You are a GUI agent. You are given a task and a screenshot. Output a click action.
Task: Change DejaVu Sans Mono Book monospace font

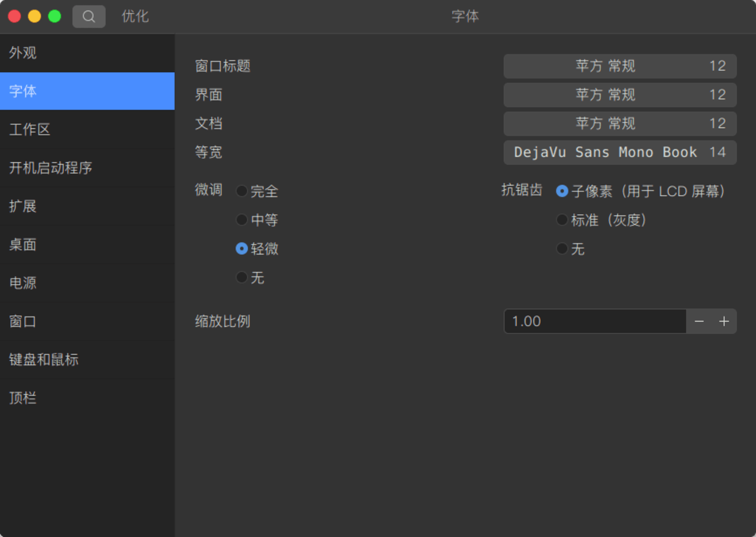(x=620, y=152)
